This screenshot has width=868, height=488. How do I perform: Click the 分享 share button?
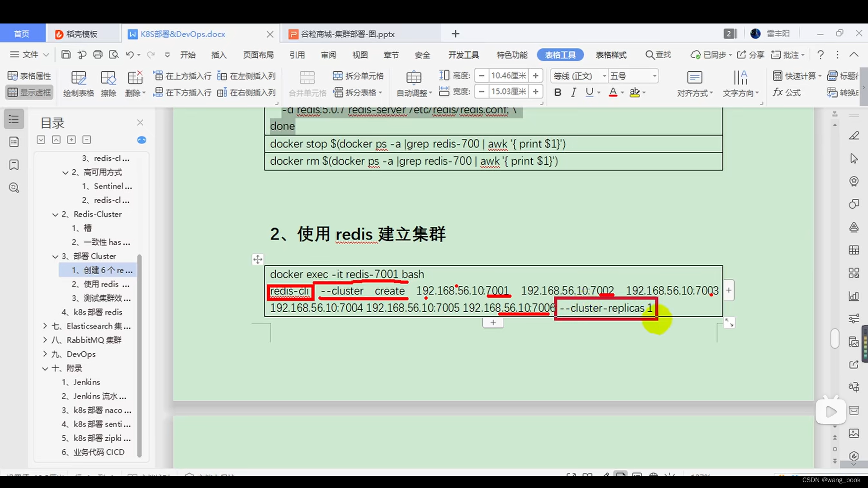[x=750, y=55]
